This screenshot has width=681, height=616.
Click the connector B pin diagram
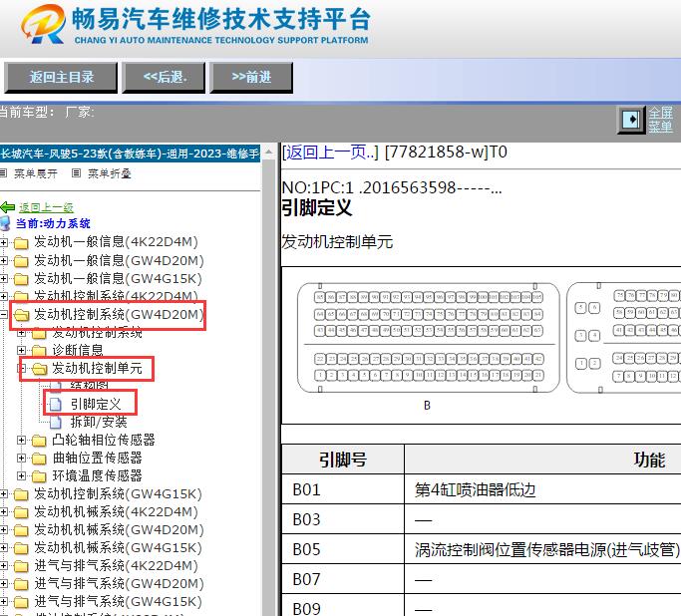428,338
